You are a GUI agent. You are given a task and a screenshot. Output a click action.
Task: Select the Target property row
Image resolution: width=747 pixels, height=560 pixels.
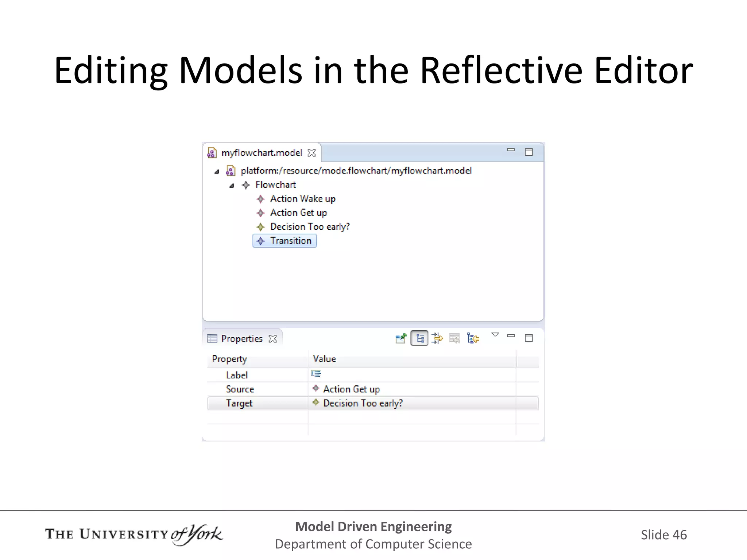373,403
